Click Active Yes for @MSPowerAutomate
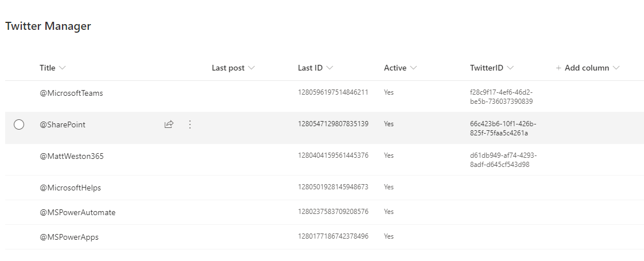Screen dimensions: 644x261 pyautogui.click(x=389, y=212)
